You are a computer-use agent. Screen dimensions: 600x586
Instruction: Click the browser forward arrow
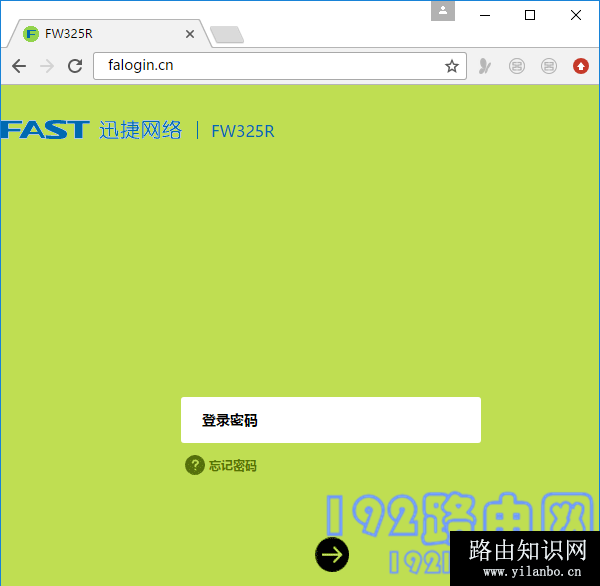pos(47,66)
